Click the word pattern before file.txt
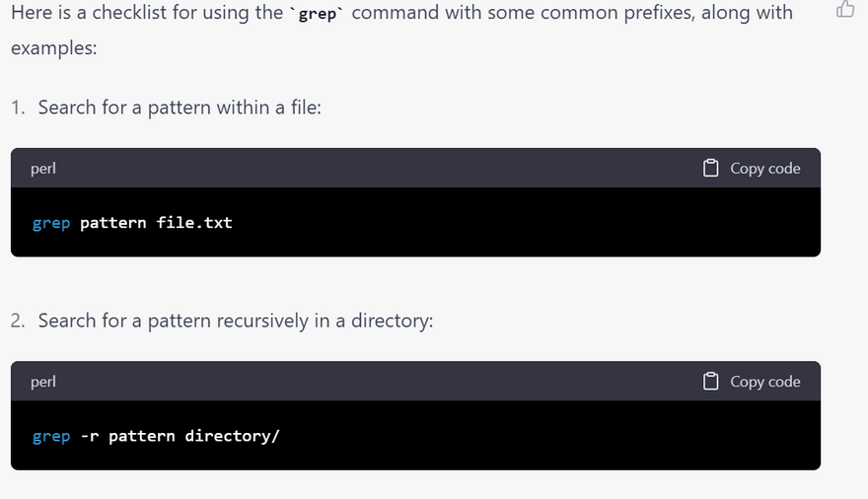Screen dimensions: 868x499 112,223
